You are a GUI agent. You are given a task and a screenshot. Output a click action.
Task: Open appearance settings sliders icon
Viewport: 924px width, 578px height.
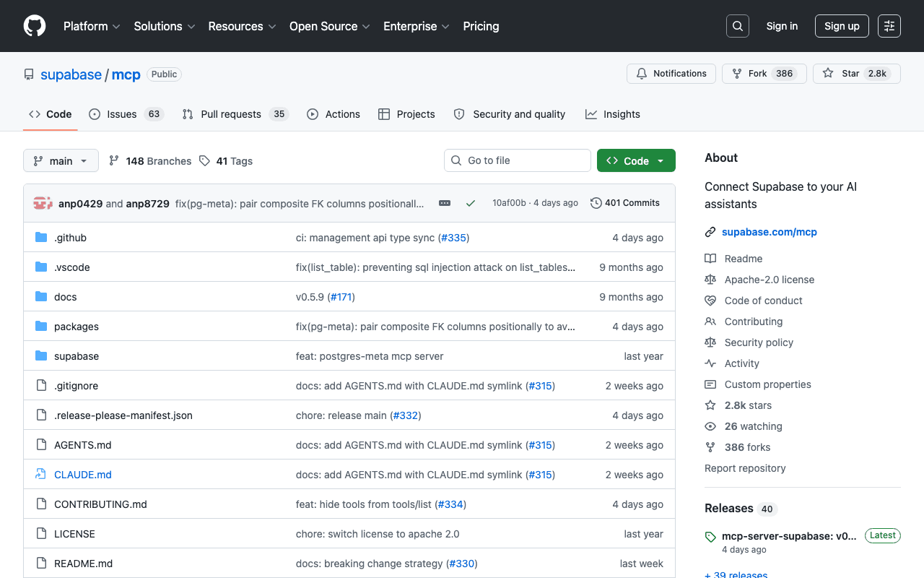coord(889,26)
